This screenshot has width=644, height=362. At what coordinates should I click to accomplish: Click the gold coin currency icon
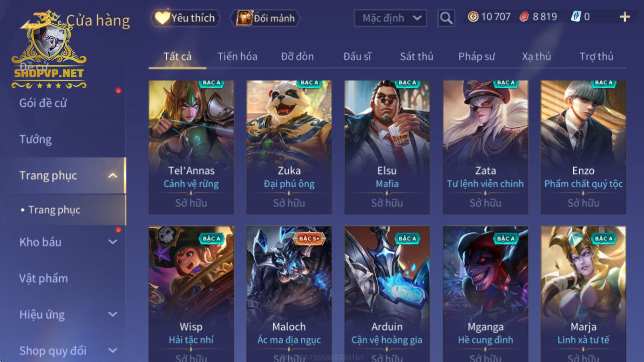[x=473, y=17]
